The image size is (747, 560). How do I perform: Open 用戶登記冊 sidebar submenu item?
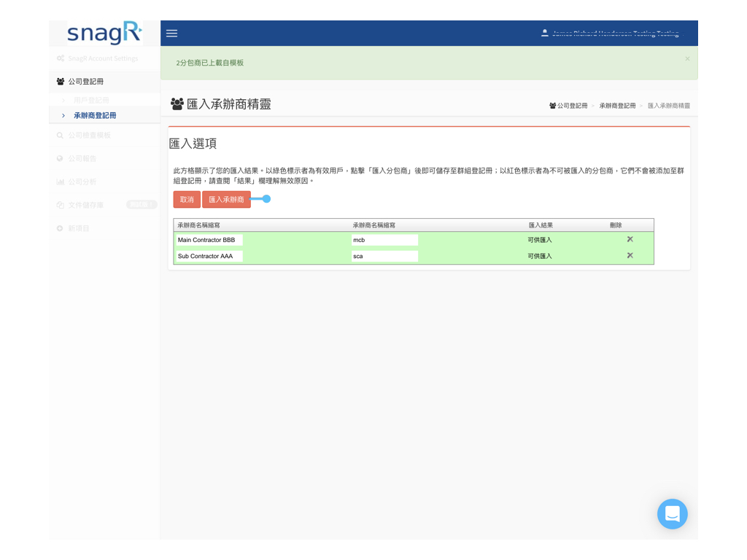coord(91,100)
